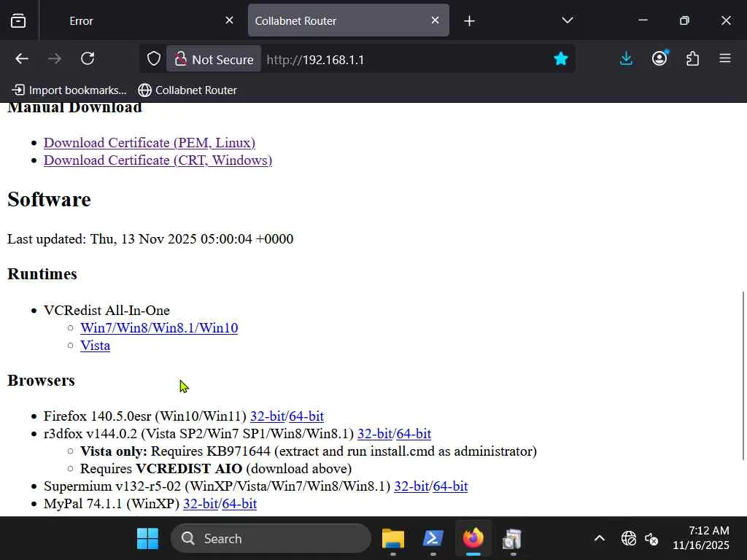
Task: Download r3dfox v144.0.2 64-bit
Action: 414,433
